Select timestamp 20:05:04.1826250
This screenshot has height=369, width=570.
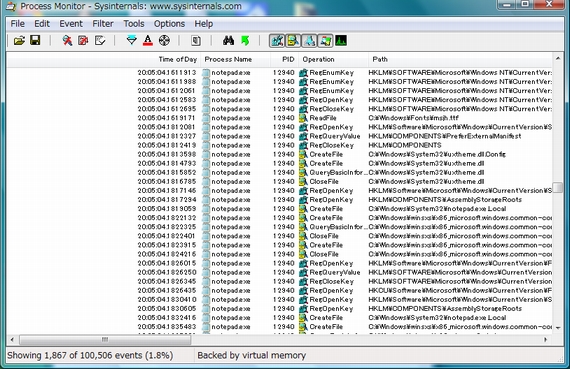(x=167, y=273)
